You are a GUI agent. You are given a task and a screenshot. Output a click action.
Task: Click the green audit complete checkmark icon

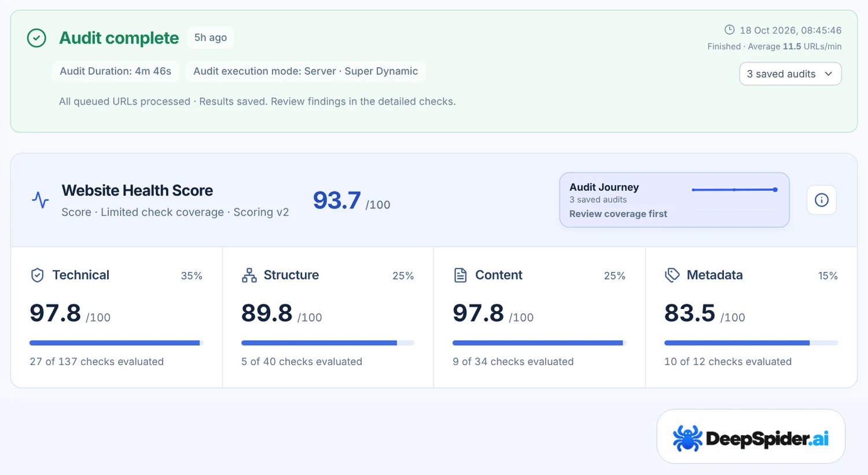[x=36, y=38]
